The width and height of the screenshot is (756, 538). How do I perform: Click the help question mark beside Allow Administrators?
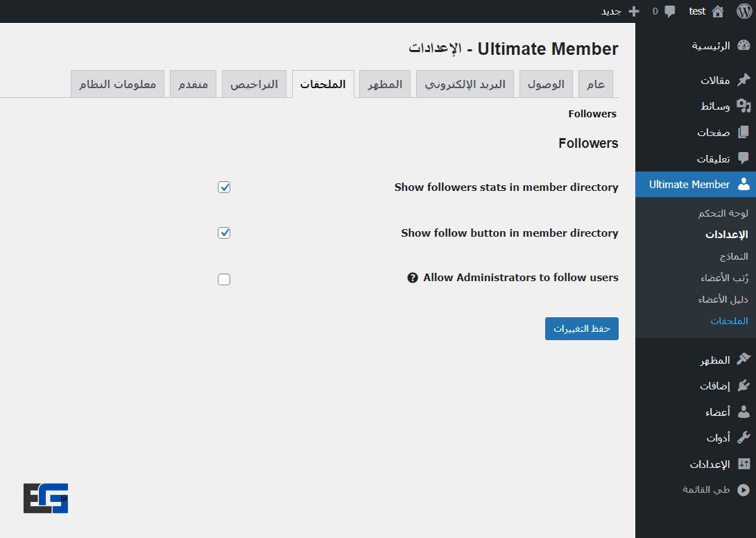coord(412,278)
